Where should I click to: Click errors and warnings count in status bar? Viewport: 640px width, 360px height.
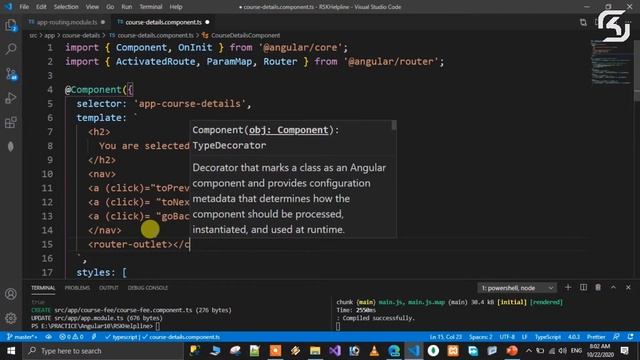[x=71, y=337]
